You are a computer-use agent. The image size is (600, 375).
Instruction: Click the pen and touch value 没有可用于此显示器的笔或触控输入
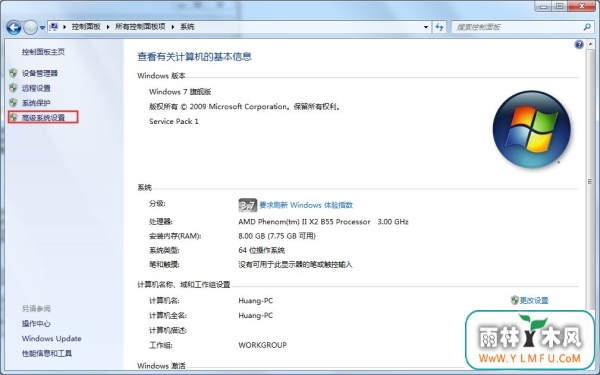pos(295,264)
